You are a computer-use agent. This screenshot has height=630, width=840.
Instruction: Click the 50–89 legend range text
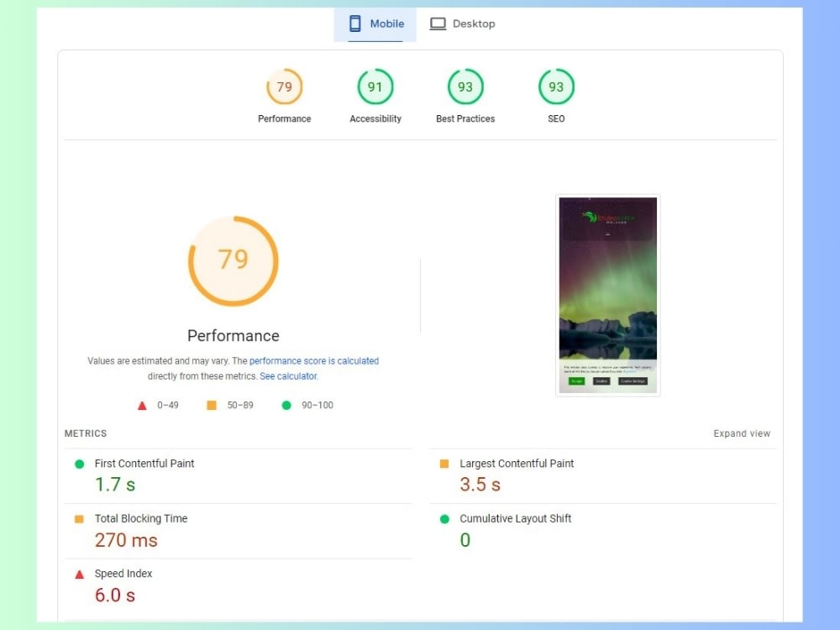[240, 406]
